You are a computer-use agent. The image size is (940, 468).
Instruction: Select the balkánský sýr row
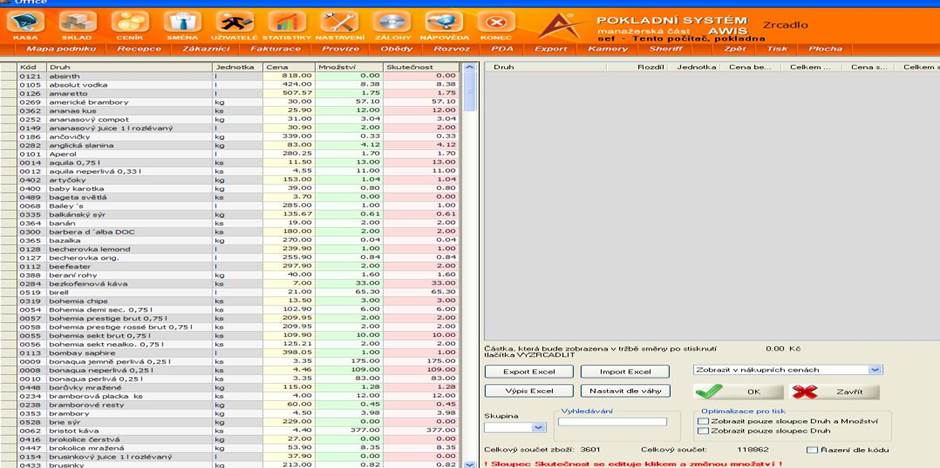point(230,215)
